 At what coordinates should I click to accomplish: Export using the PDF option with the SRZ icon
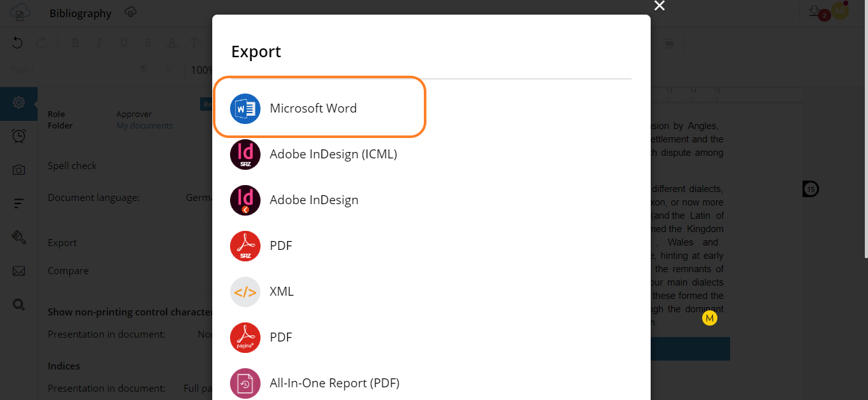click(x=261, y=245)
